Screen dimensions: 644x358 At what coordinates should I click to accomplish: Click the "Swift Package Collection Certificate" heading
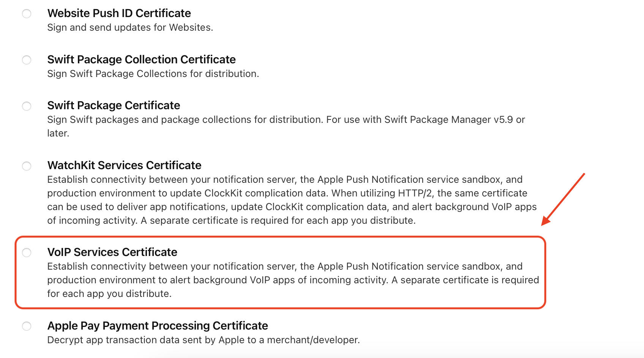tap(141, 60)
